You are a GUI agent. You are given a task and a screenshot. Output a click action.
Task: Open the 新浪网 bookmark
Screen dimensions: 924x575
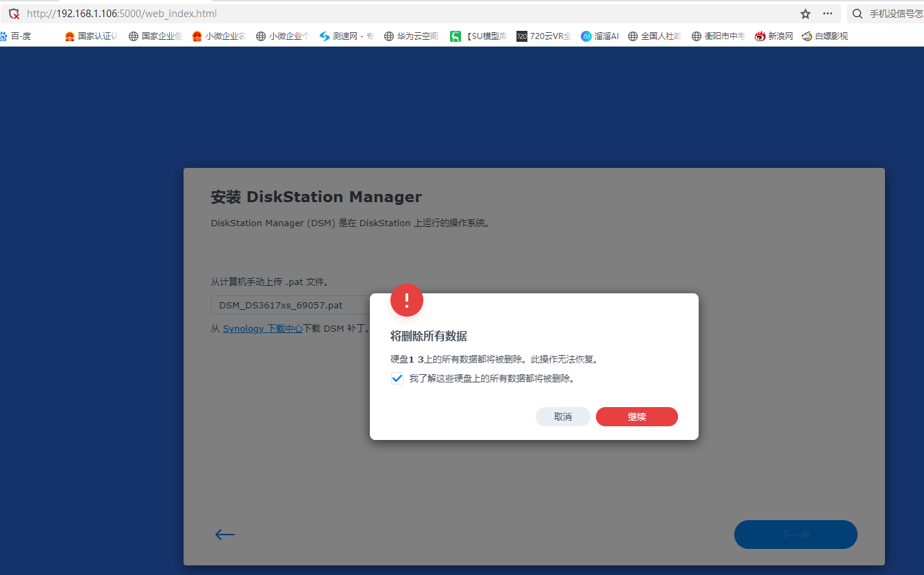774,36
